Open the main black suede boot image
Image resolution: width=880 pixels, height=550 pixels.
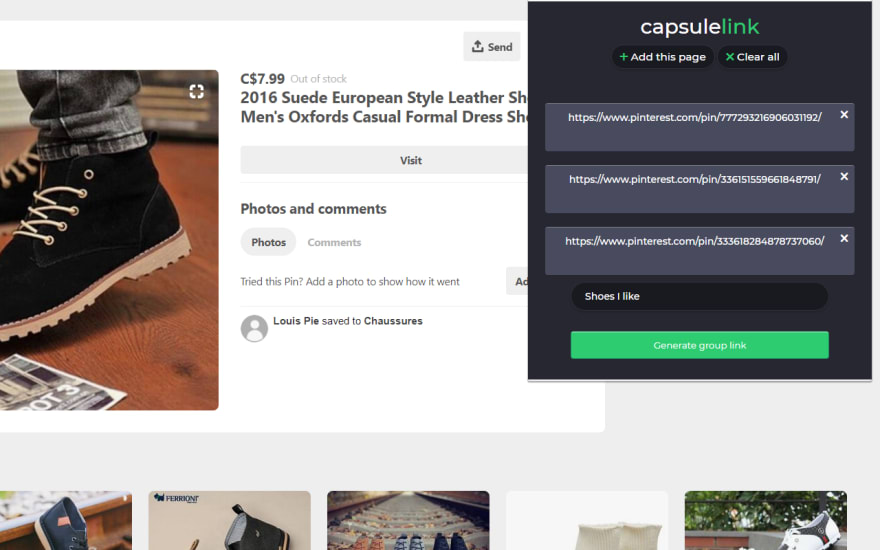[109, 240]
